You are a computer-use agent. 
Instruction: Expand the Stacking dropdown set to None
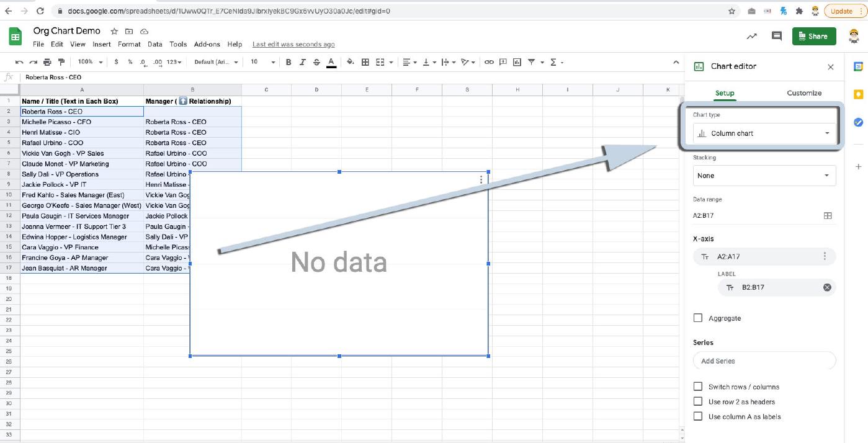click(764, 176)
